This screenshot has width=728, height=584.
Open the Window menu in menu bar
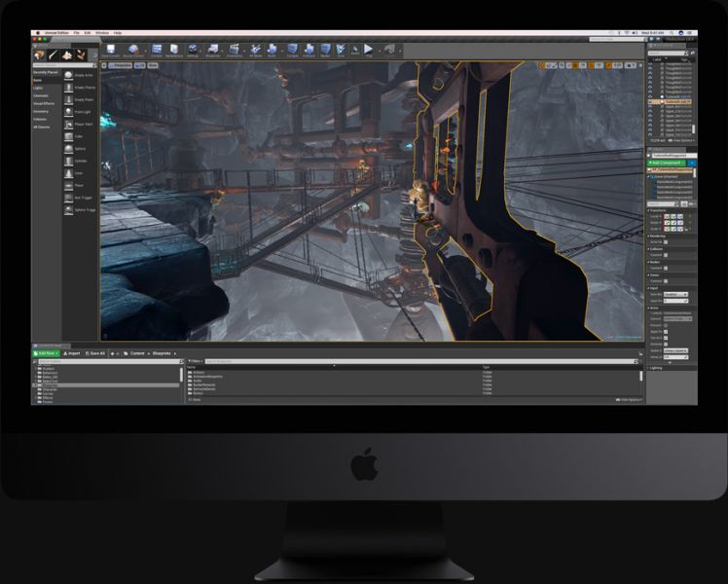102,33
